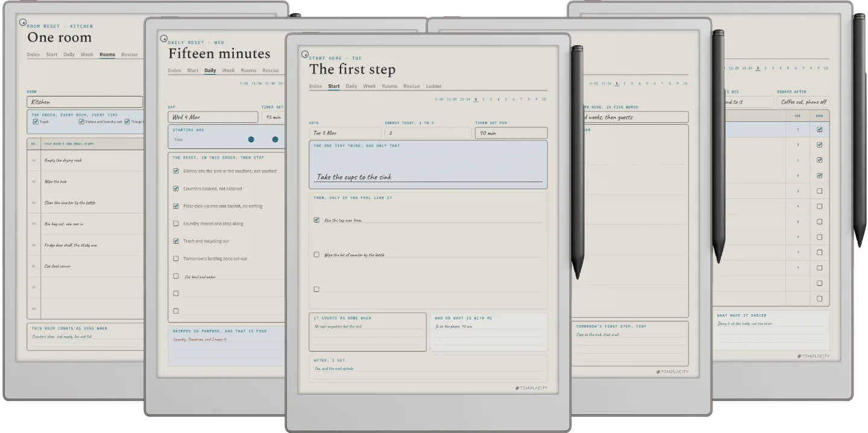Screen dimensions: 868x433
Task: Jump to pages 11-20 on The first step page
Action: (451, 99)
